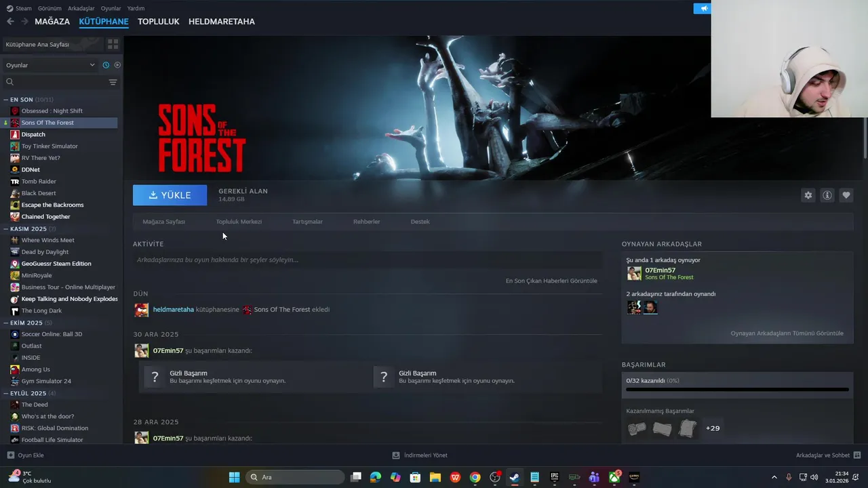Viewport: 868px width, 488px height.
Task: Click the second played-by friend avatar
Action: [650, 308]
